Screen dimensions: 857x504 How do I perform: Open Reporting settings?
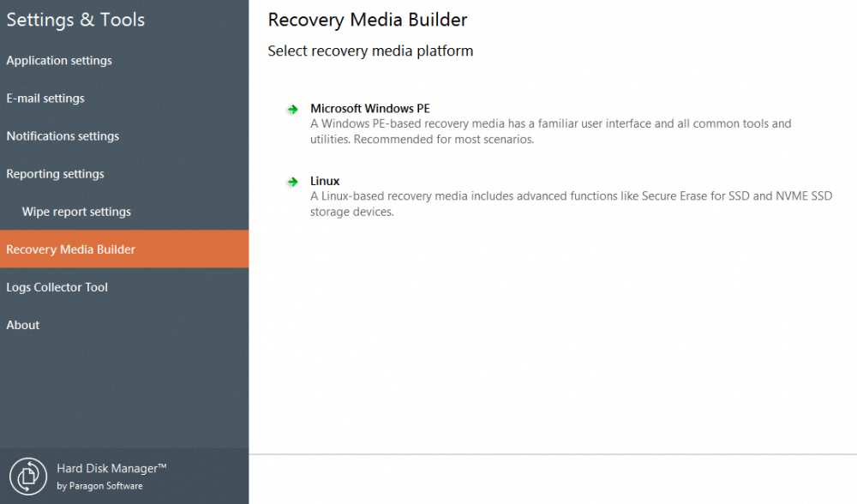(55, 173)
